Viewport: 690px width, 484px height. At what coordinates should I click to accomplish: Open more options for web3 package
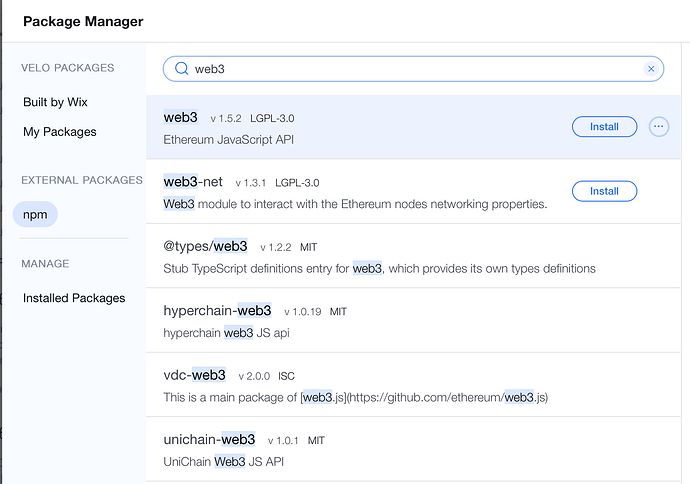point(658,127)
